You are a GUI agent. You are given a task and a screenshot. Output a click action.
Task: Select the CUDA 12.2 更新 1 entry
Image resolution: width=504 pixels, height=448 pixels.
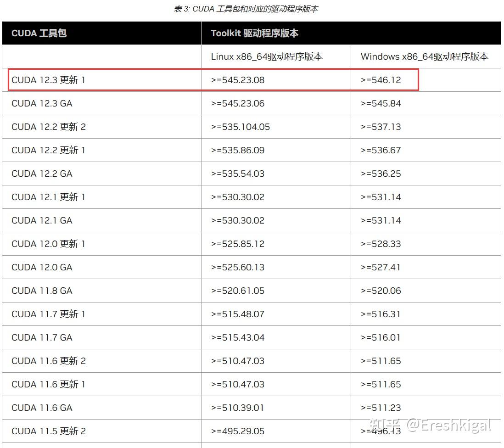48,151
